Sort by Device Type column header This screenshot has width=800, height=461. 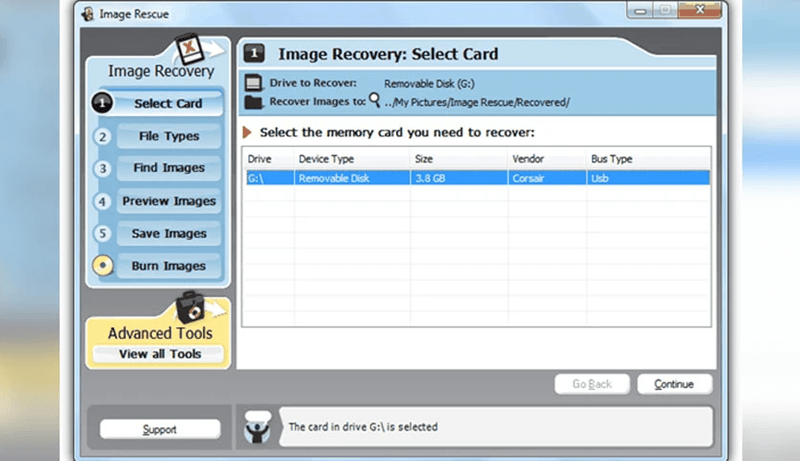352,159
